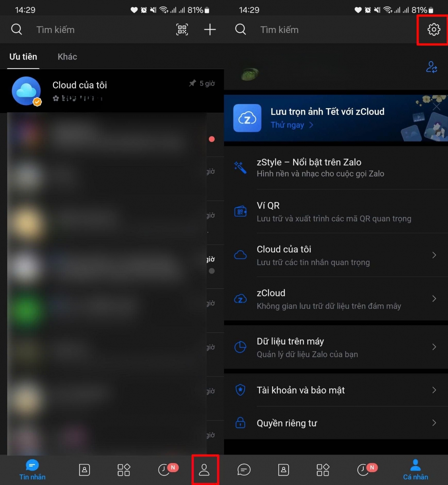Image resolution: width=448 pixels, height=485 pixels.
Task: Tap the plus icon to create new
Action: (x=210, y=29)
